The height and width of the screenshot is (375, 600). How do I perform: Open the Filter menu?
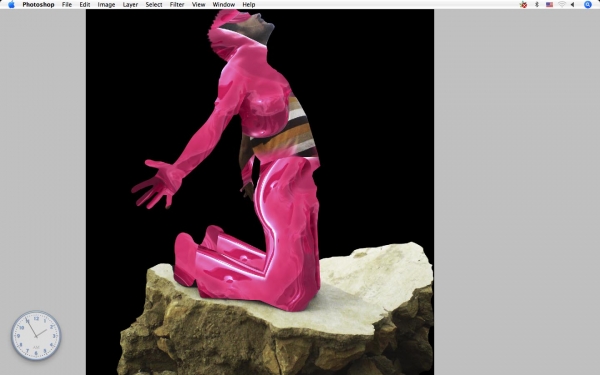pyautogui.click(x=177, y=5)
